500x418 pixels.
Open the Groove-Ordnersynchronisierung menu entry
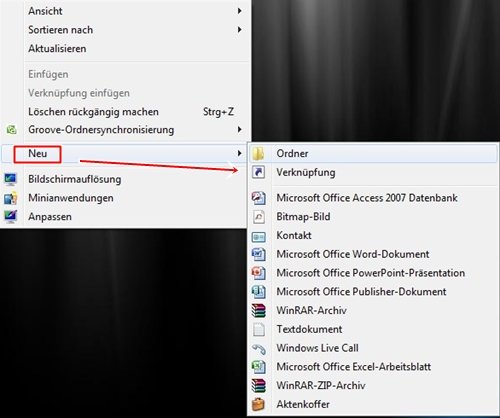pos(125,130)
